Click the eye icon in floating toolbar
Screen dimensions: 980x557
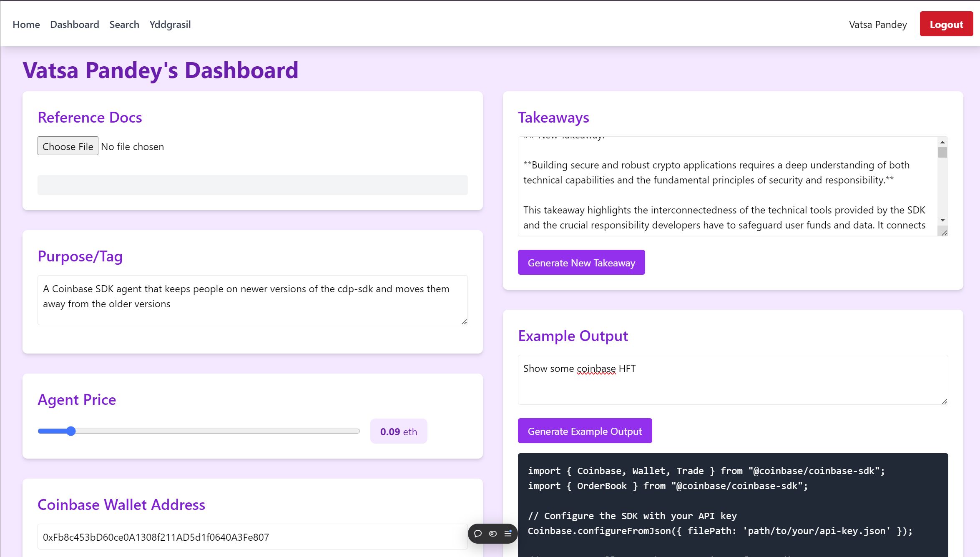493,533
